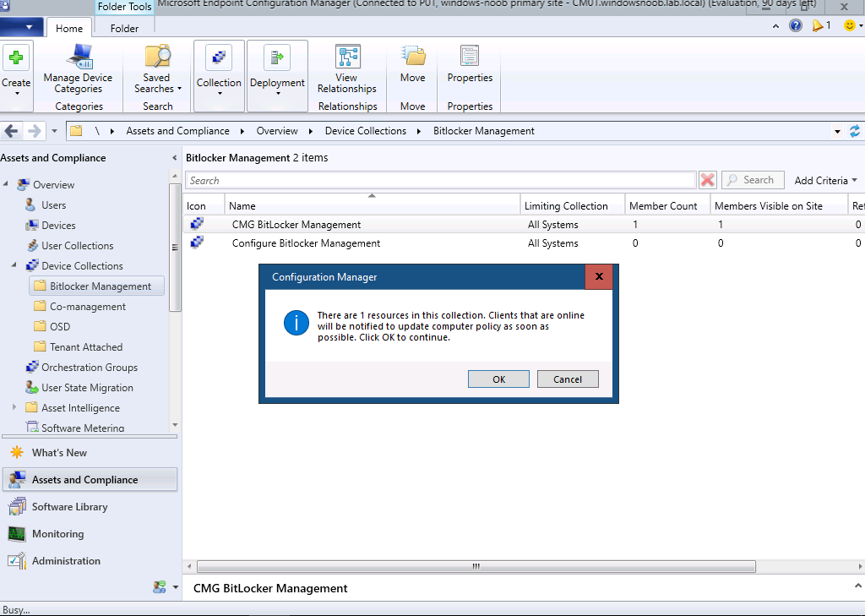Click the green Create plus icon
Screen dimensions: 865x616
click(x=16, y=57)
